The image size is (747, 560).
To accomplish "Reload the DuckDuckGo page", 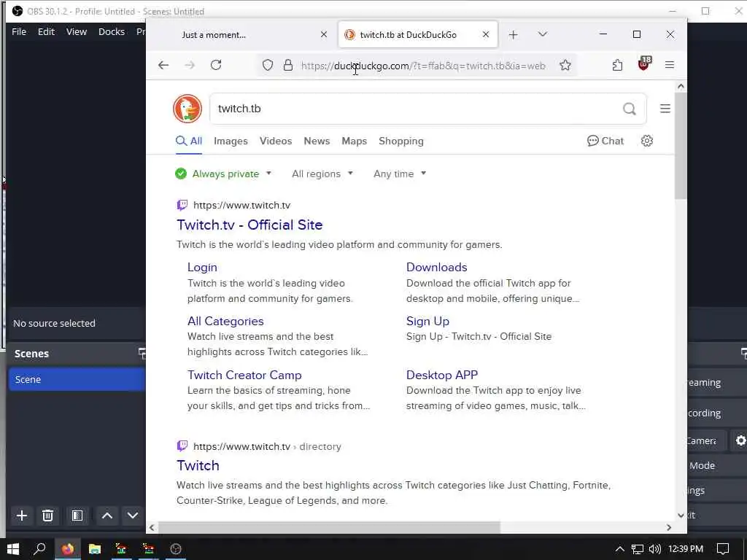I will coord(216,65).
